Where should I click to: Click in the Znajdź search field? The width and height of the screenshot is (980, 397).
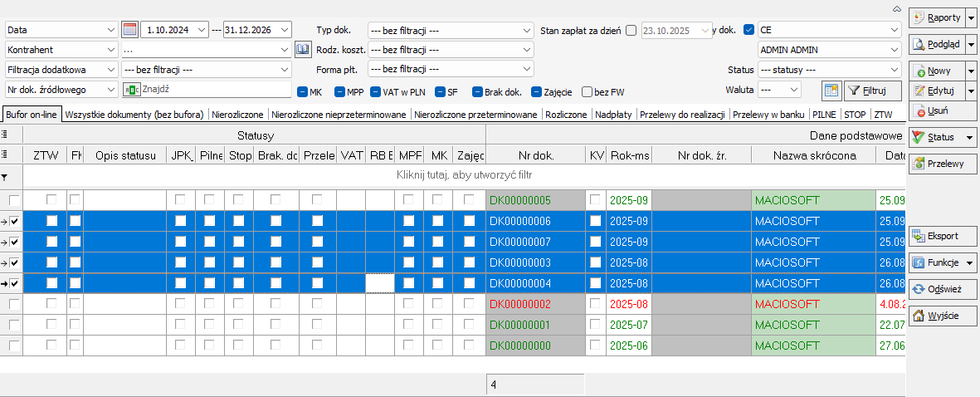(x=216, y=90)
